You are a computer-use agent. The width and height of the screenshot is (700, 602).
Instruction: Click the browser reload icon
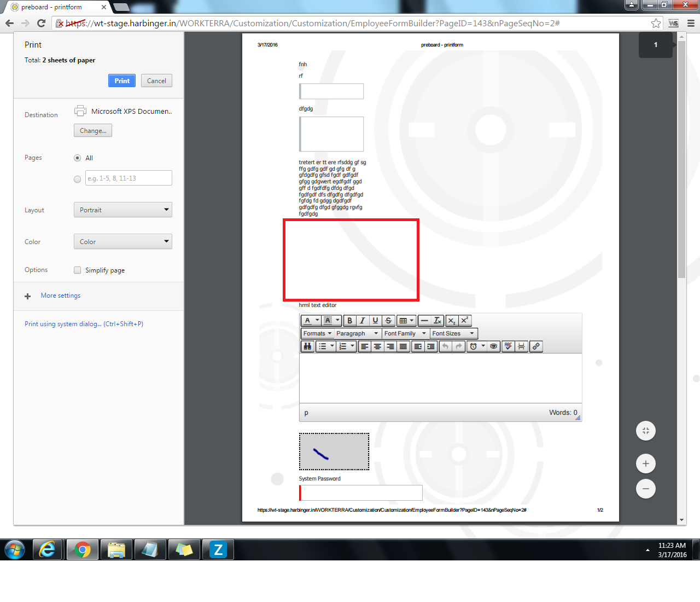(41, 23)
